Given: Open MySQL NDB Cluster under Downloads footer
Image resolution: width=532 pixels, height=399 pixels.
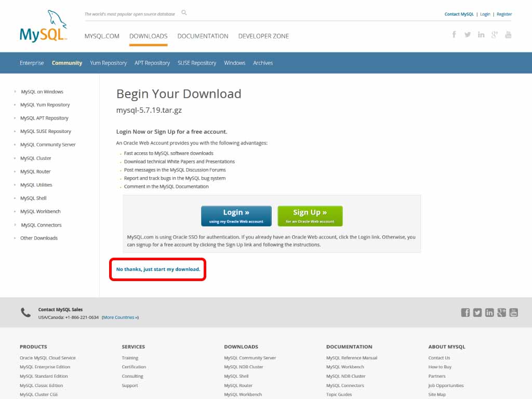Looking at the screenshot, I should pyautogui.click(x=244, y=367).
